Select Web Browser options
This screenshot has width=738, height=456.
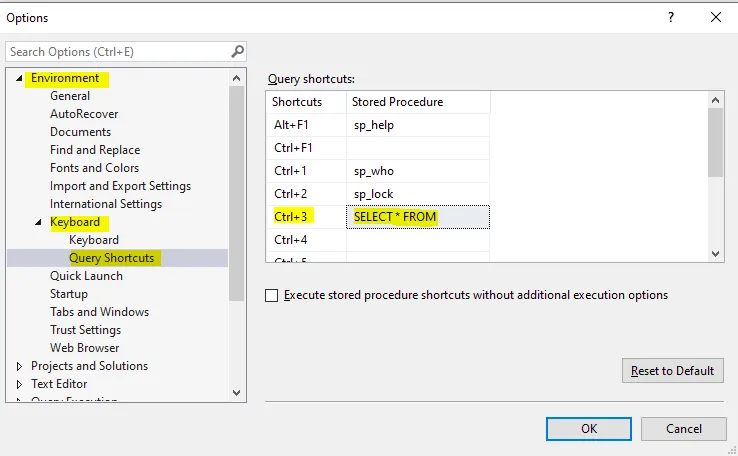click(85, 348)
